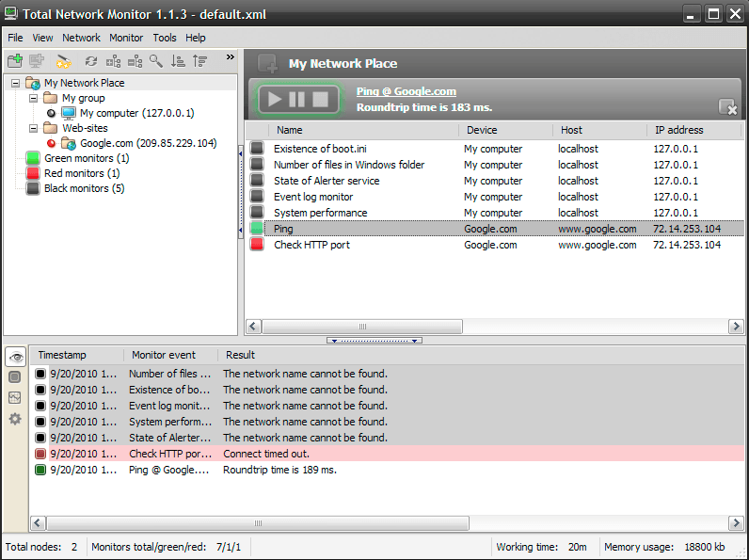Select State of Alerter service monitor
Viewport: 749px width, 560px height.
pyautogui.click(x=327, y=181)
